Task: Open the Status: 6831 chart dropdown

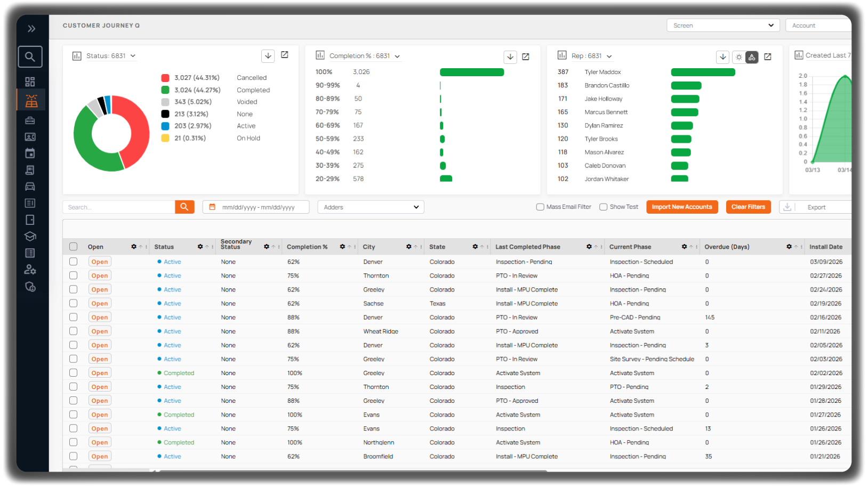Action: [110, 55]
